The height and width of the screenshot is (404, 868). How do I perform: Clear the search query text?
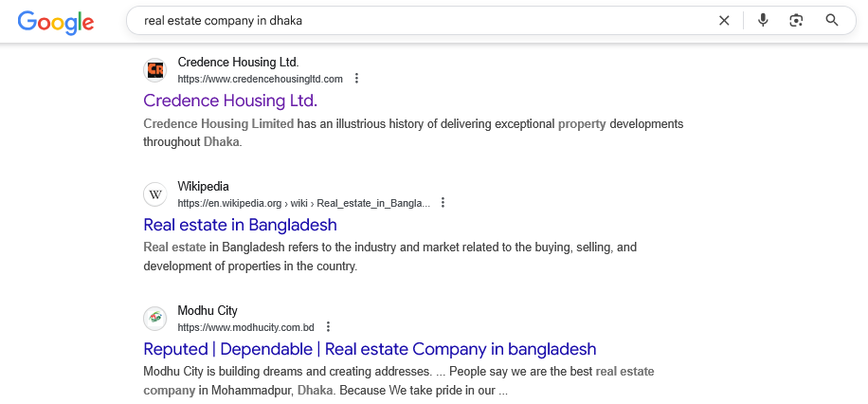[724, 20]
